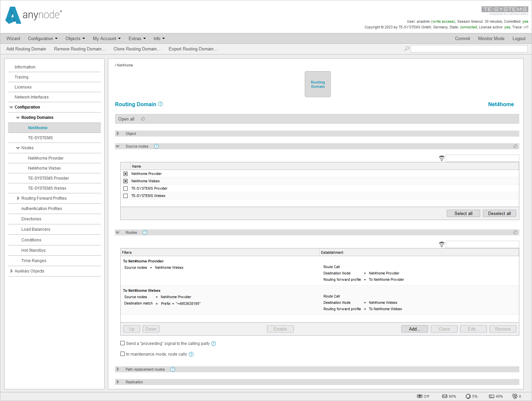532x401 pixels.
Task: Enable proceeding signal to calling party
Action: tap(122, 343)
